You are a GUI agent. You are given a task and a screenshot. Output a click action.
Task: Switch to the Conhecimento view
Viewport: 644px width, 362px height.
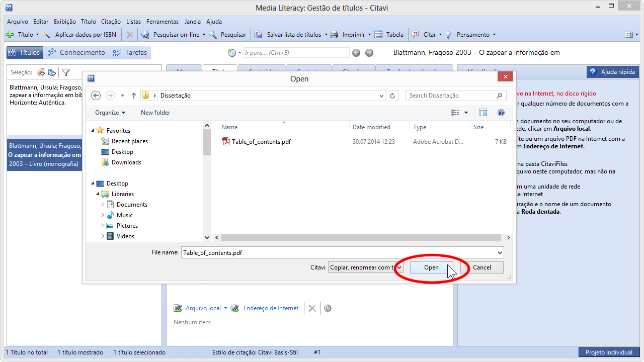pos(76,53)
